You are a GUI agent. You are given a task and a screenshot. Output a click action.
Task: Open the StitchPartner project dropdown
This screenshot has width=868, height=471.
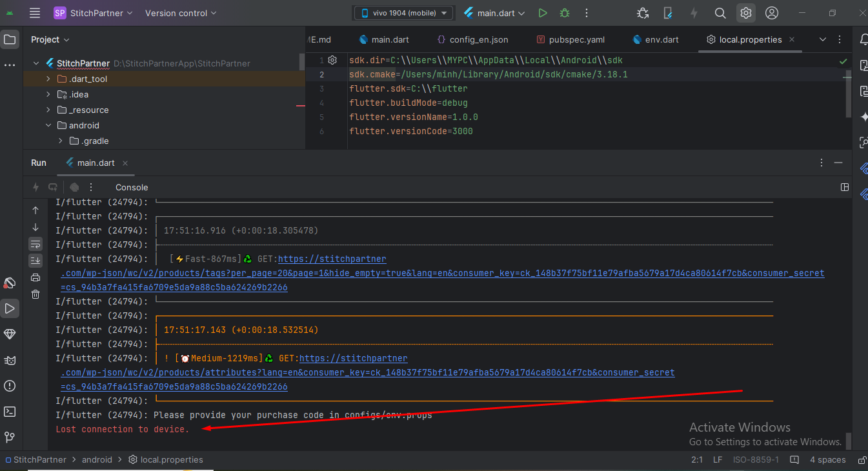94,13
